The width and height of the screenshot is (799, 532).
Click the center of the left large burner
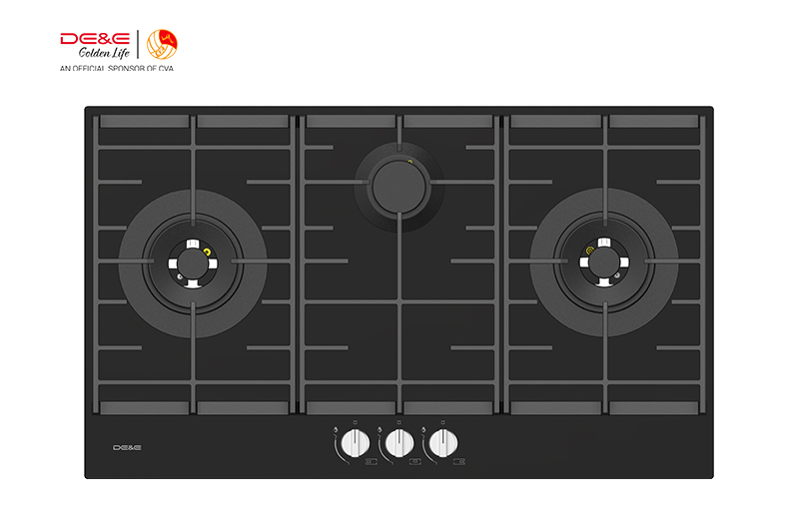(x=193, y=264)
